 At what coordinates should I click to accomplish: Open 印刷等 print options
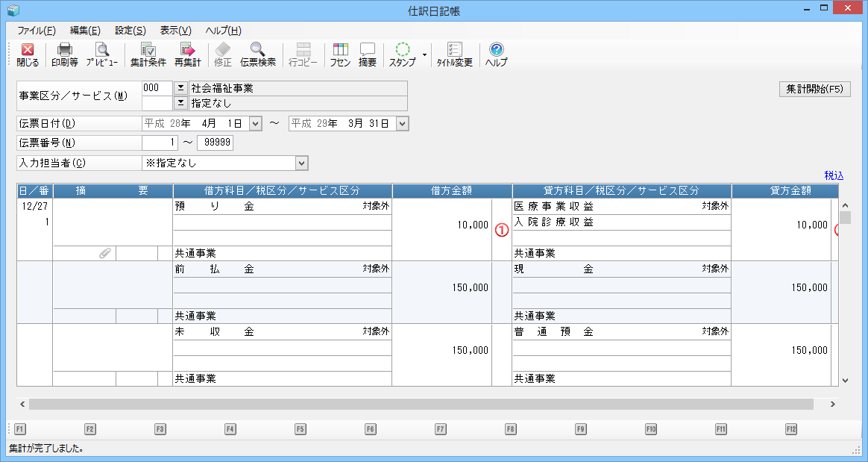click(65, 55)
